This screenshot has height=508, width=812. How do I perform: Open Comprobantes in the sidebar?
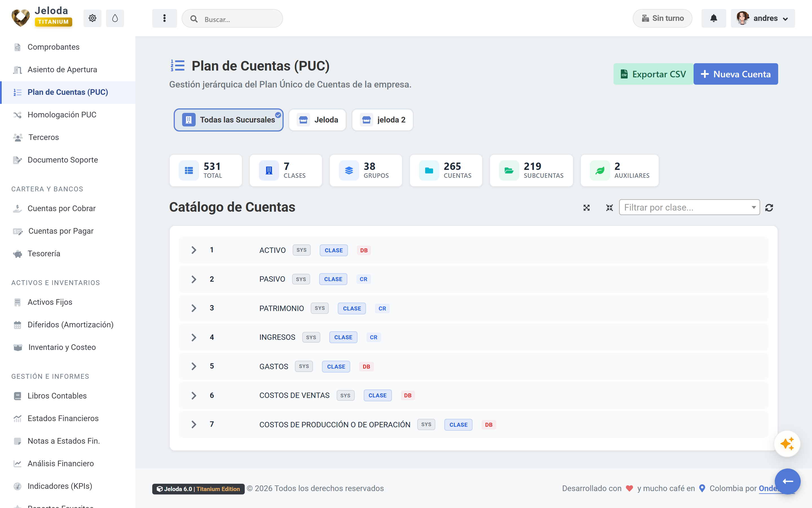click(53, 47)
